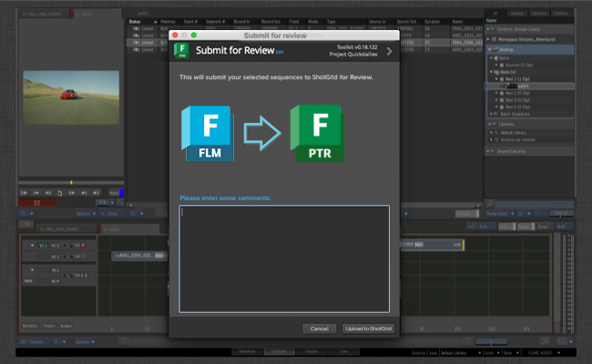592x364 pixels.
Task: Click the chevron arrow beside Project Quickdailies
Action: click(389, 51)
